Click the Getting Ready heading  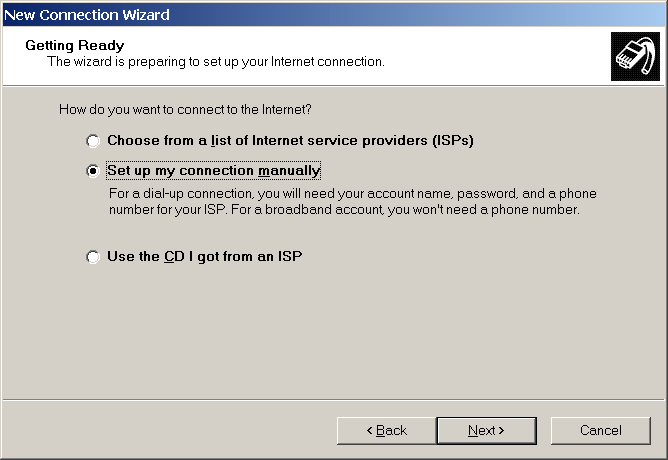coord(74,45)
